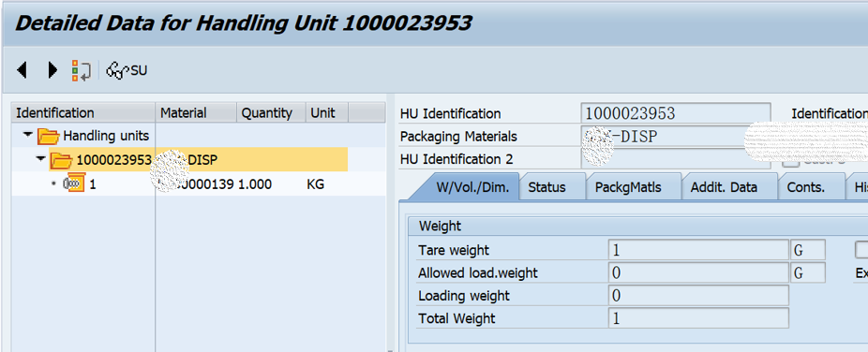Screen dimensions: 868x352
Task: Collapse handling unit 1000023953 node
Action: tap(40, 159)
